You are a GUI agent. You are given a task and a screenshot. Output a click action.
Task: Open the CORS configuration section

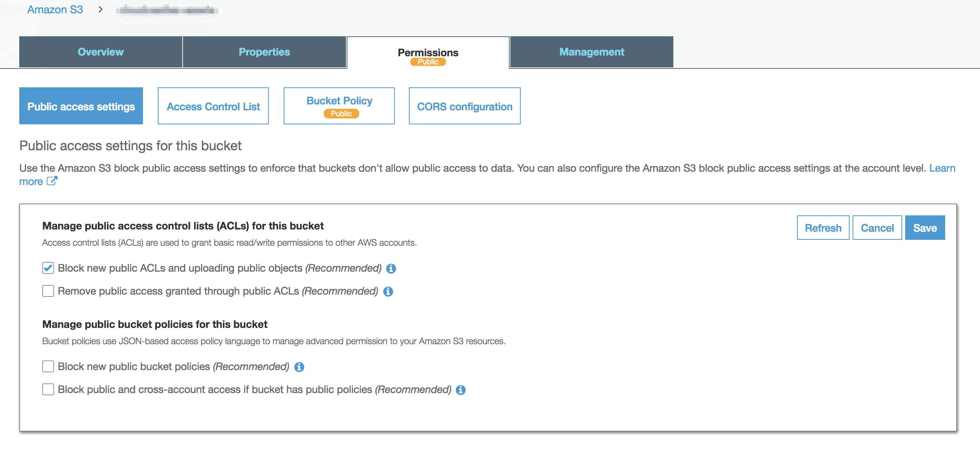tap(464, 106)
